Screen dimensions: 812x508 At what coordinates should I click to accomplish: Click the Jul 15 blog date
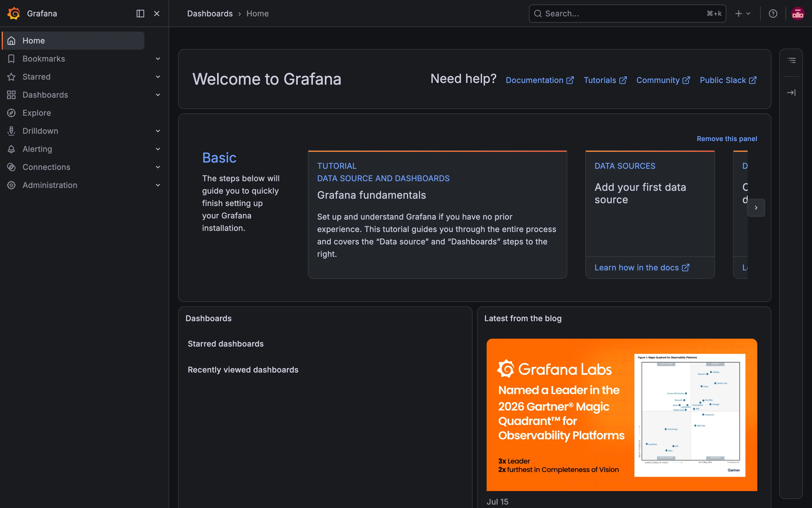[x=497, y=502]
